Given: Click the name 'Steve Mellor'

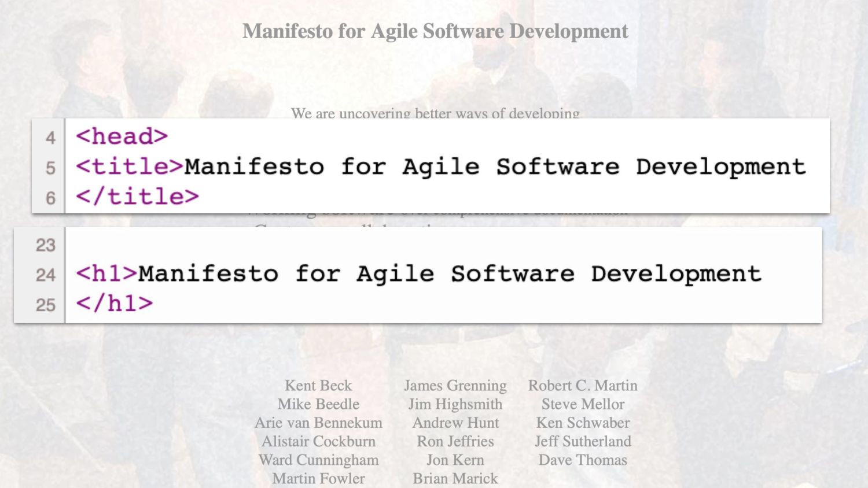Looking at the screenshot, I should pyautogui.click(x=583, y=404).
